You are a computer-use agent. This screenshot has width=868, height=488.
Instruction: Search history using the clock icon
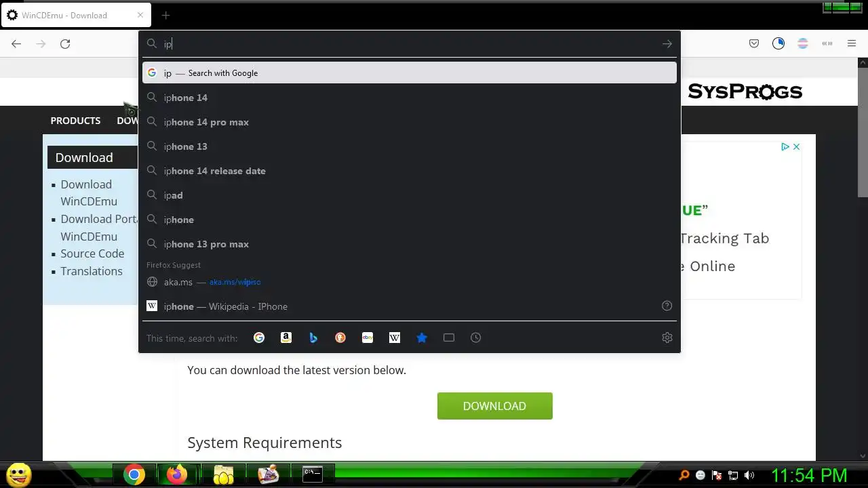(476, 338)
